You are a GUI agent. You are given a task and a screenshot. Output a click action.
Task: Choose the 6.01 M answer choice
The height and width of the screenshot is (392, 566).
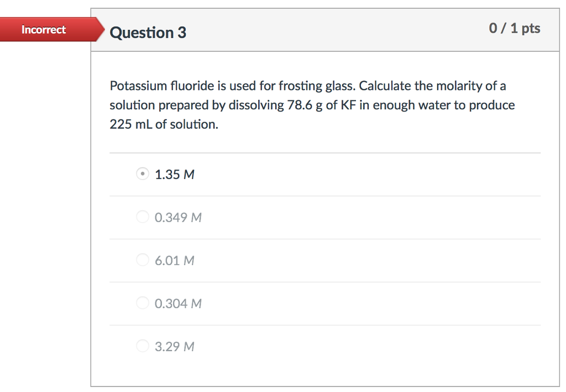tap(143, 260)
